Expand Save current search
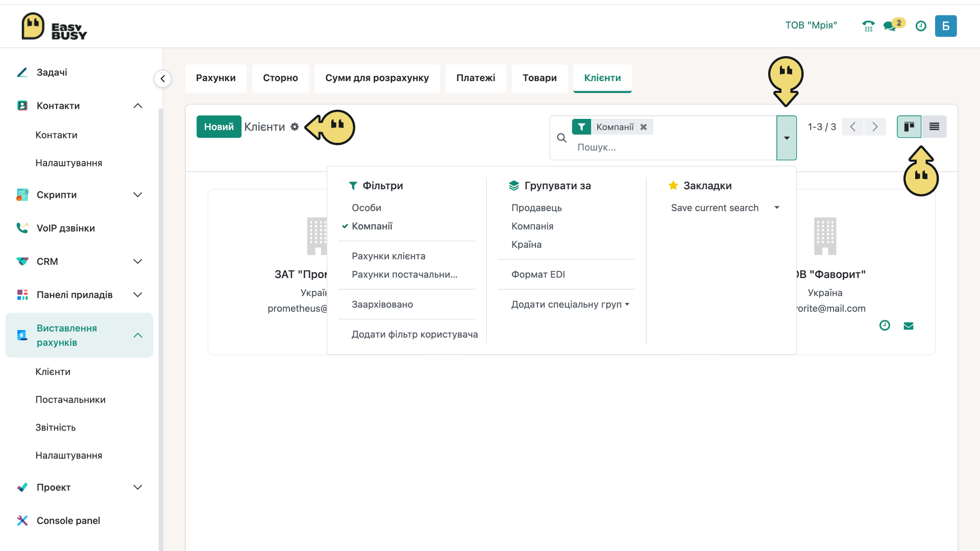 725,208
